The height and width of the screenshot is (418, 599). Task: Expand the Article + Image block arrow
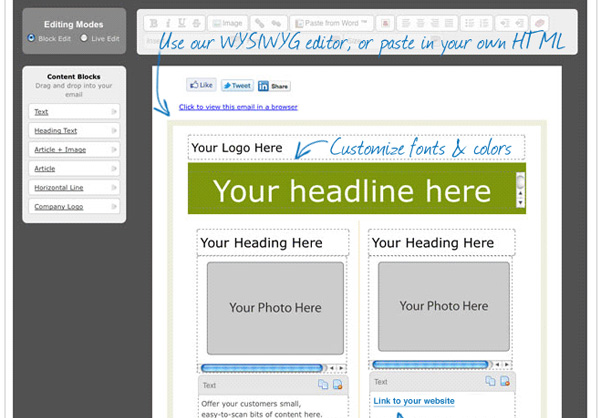coord(114,149)
